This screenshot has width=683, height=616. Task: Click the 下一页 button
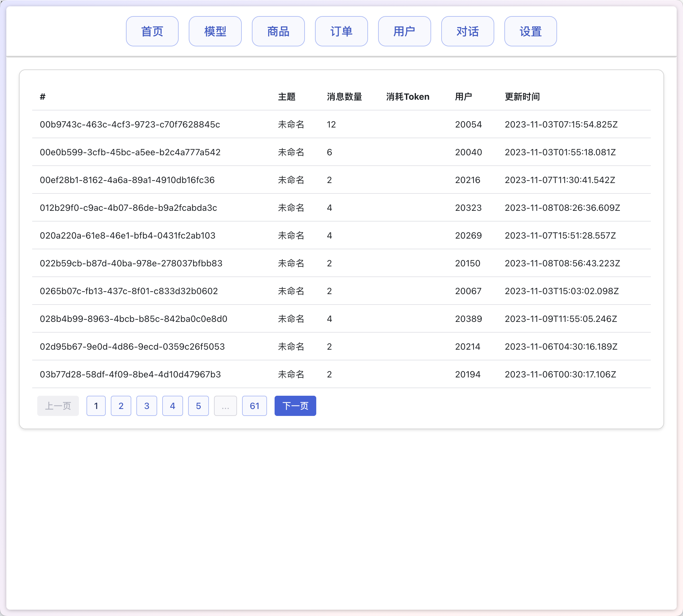295,406
